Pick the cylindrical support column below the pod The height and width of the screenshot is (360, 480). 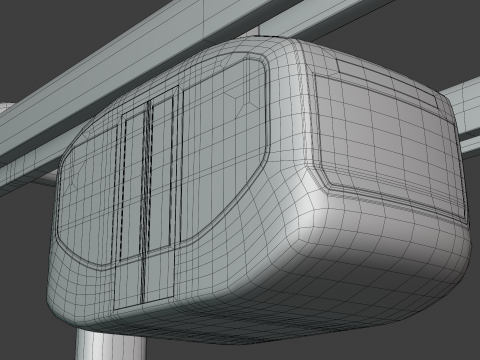[x=110, y=344]
